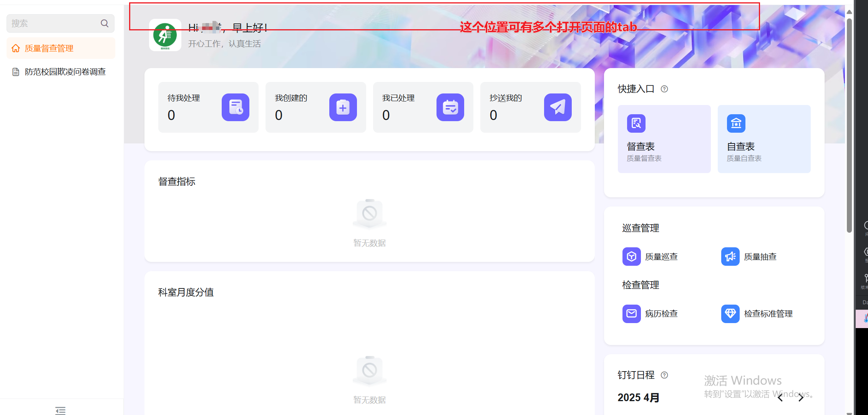The height and width of the screenshot is (415, 868).
Task: Open the 质量巡查 link
Action: pos(661,257)
